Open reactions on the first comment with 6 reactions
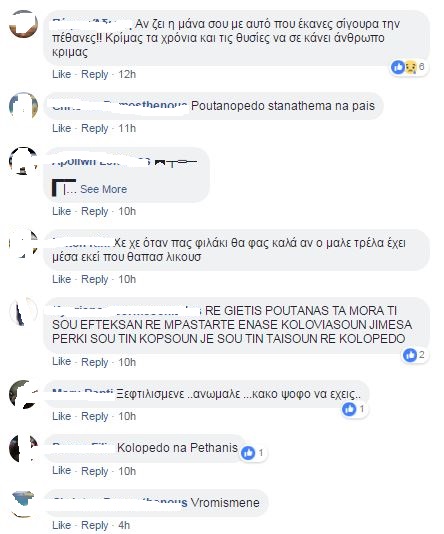Viewport: 444px width, 534px height. [408, 67]
